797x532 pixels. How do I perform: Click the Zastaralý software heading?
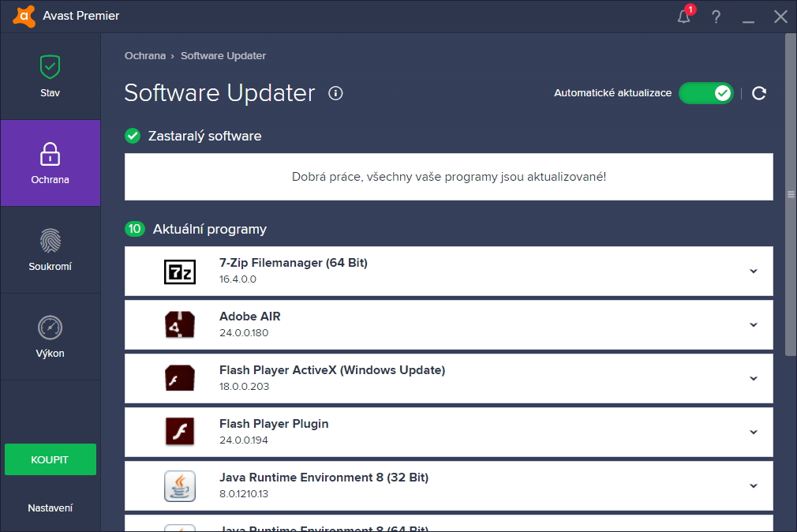pos(205,136)
